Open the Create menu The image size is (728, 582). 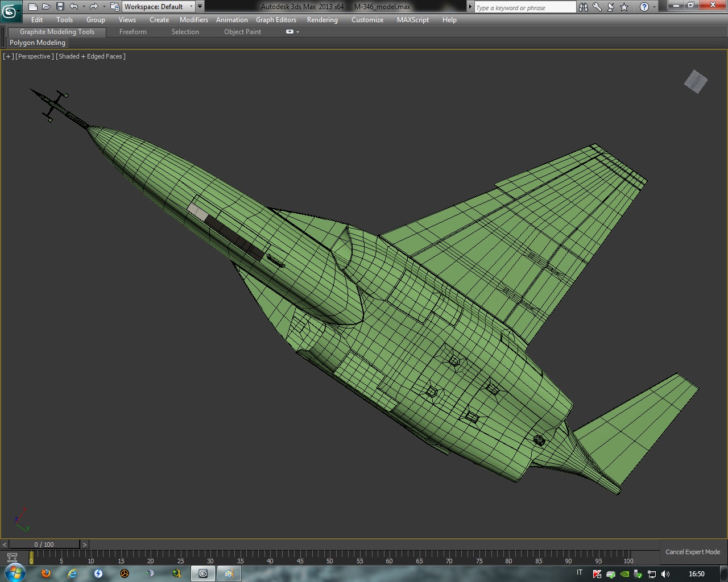159,20
